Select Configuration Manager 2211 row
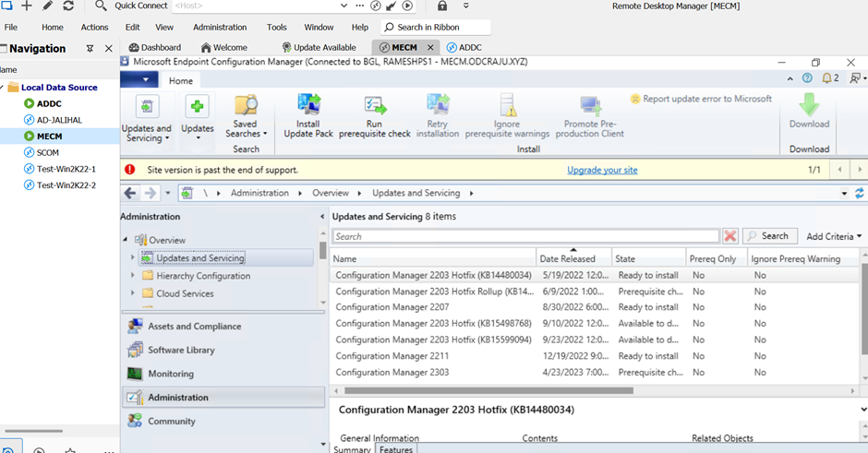The height and width of the screenshot is (453, 868). [x=595, y=355]
